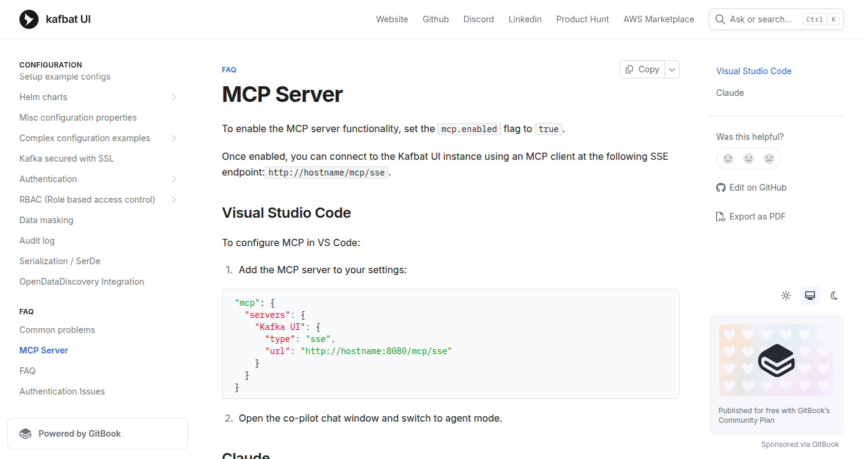
Task: Open Serialization / SerDe page
Action: pyautogui.click(x=60, y=261)
